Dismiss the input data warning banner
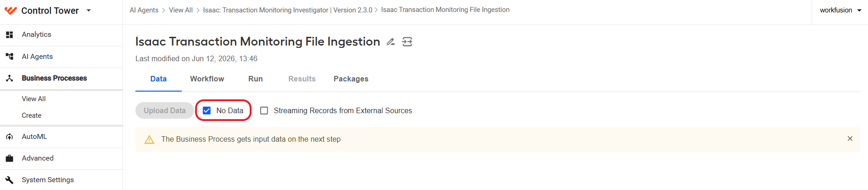 850,138
